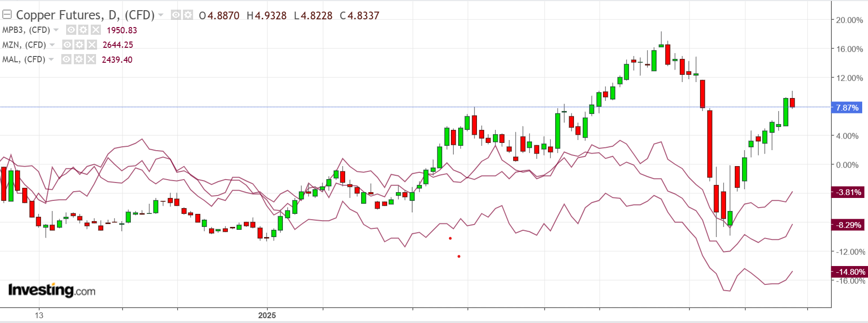Open the Copper Futures dropdown arrow

pyautogui.click(x=161, y=15)
